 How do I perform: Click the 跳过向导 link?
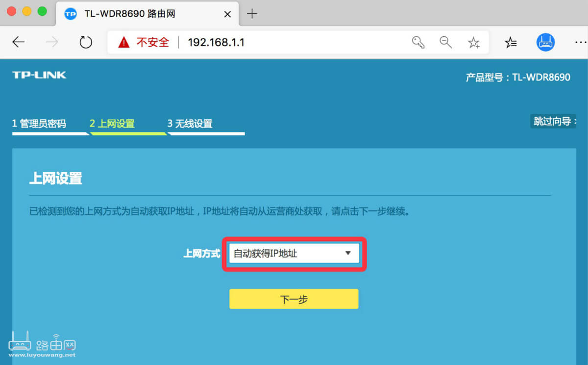click(553, 120)
